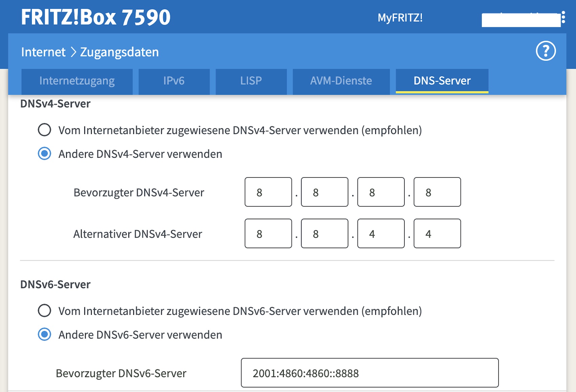Click fourth octet of alternative DNSv4 server
The height and width of the screenshot is (392, 576).
click(437, 234)
